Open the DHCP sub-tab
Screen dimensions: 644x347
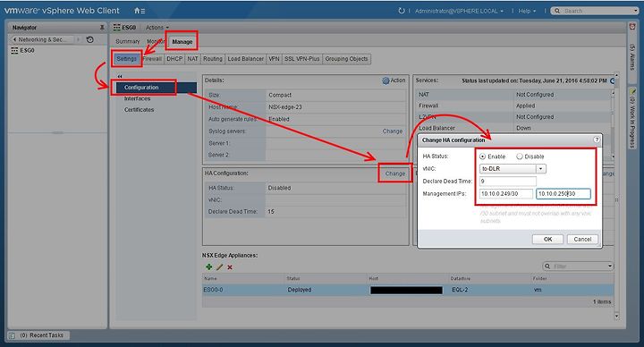point(174,59)
